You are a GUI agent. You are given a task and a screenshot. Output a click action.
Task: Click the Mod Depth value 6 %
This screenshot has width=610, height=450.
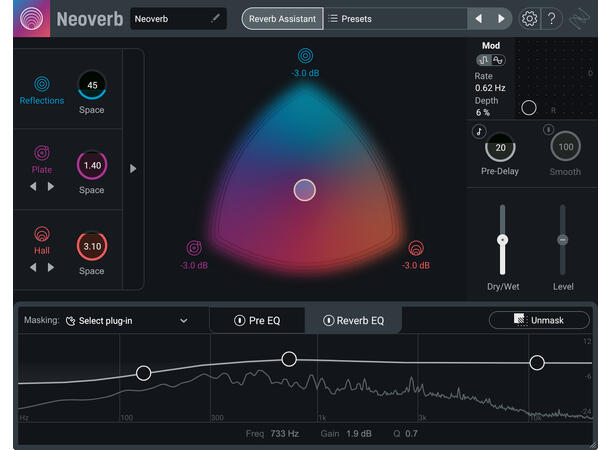click(483, 112)
